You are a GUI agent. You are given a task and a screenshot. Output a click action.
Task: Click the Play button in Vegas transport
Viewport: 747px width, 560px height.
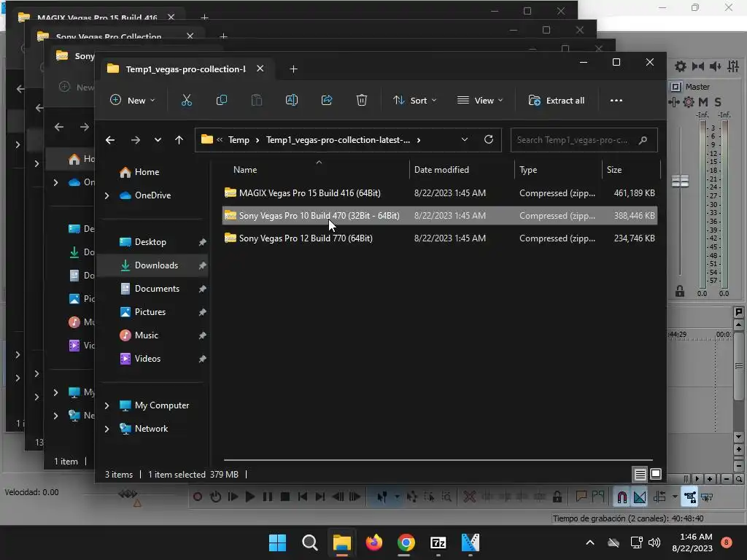tap(250, 497)
